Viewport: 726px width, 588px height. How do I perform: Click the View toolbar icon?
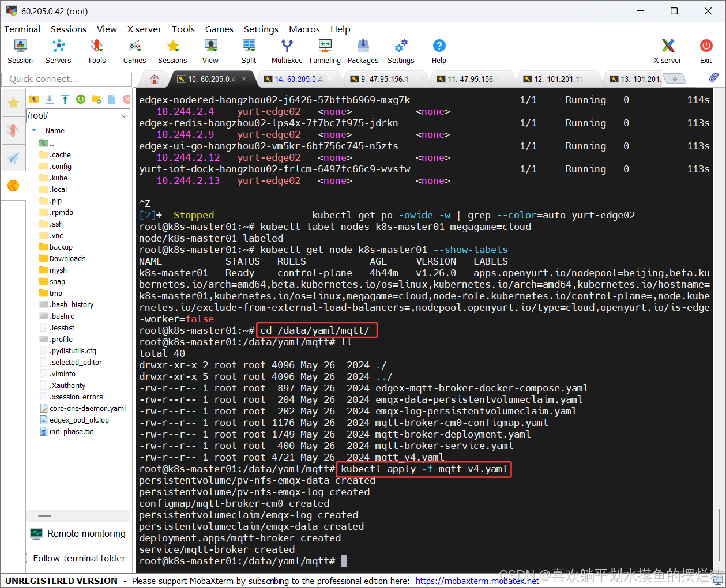(210, 51)
